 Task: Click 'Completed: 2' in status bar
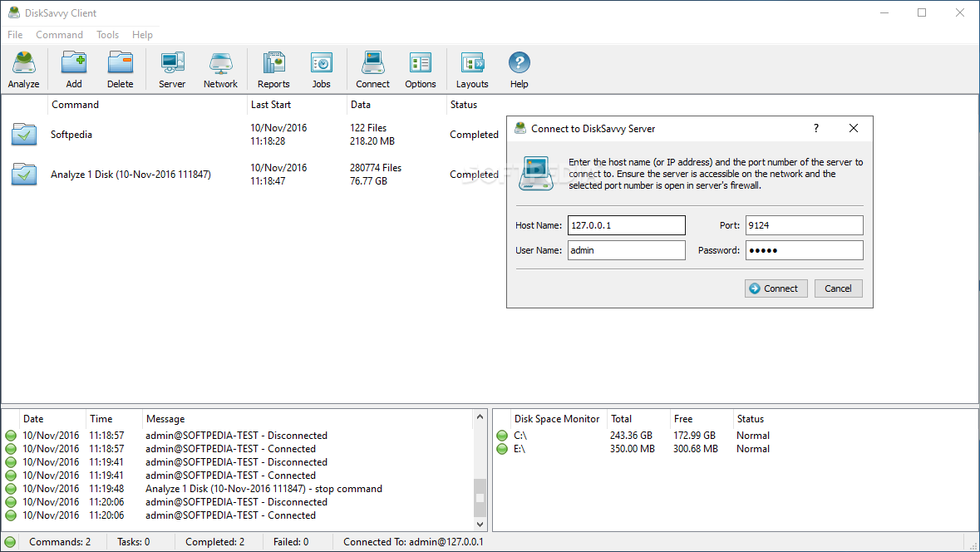(215, 542)
